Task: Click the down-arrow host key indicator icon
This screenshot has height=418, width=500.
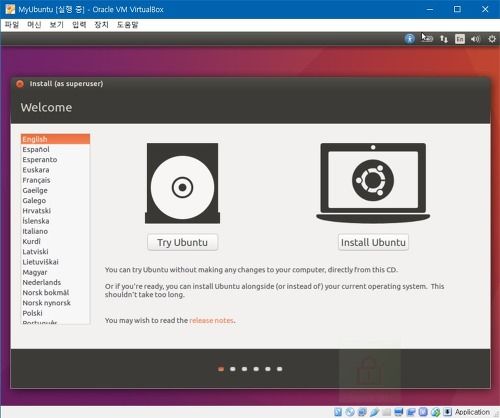Action: [447, 412]
